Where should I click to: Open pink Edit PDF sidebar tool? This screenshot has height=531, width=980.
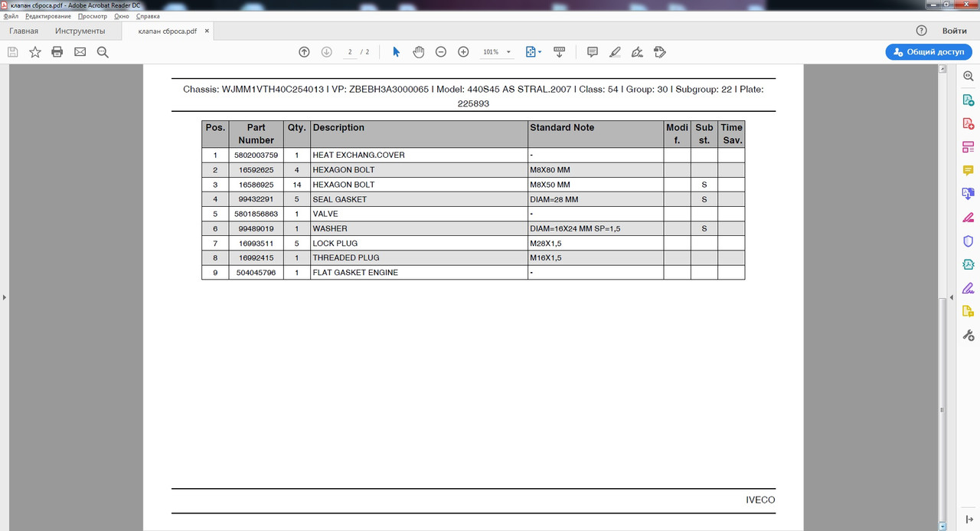point(968,218)
